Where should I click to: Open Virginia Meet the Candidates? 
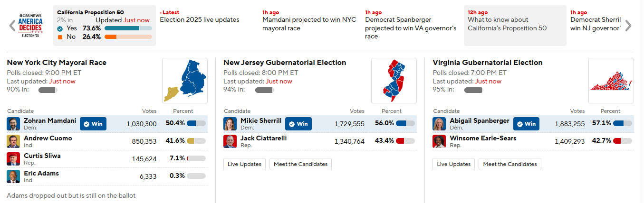point(509,164)
